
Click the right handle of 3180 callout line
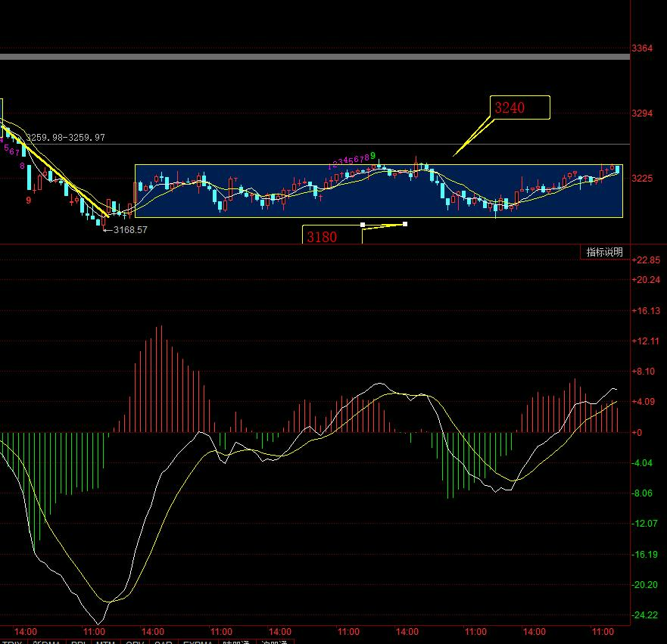[405, 223]
